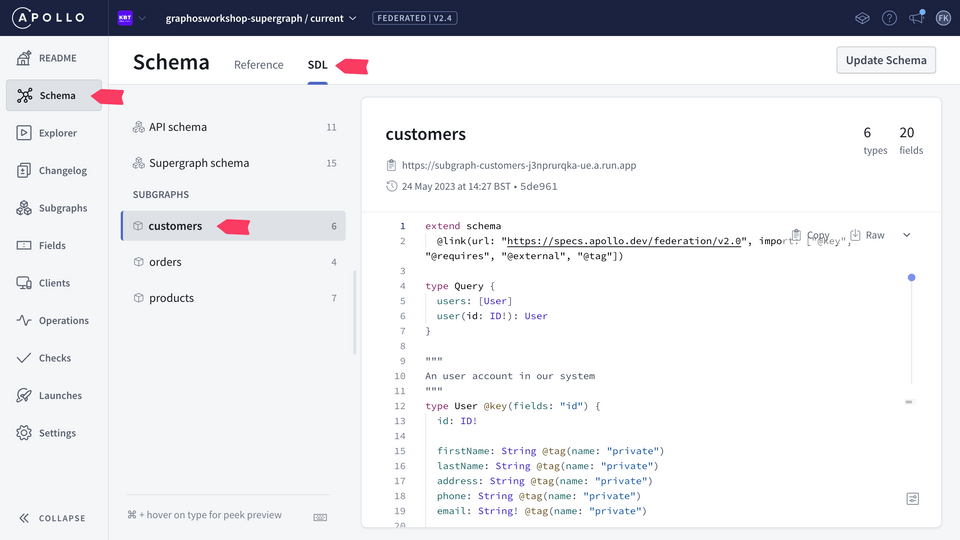960x540 pixels.
Task: Switch to the Reference tab
Action: click(x=258, y=64)
